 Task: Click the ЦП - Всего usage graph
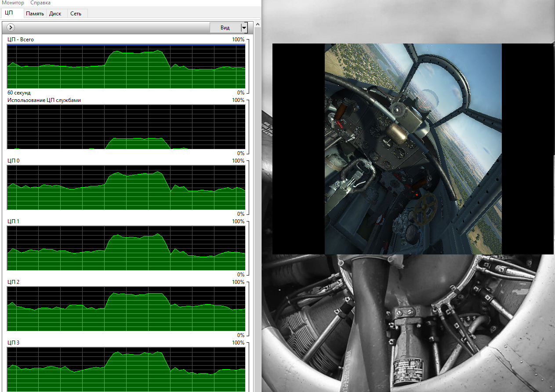[x=126, y=66]
